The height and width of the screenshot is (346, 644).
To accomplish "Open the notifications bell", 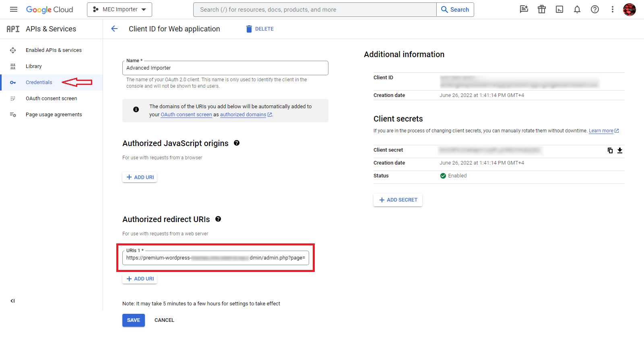I will pyautogui.click(x=577, y=9).
